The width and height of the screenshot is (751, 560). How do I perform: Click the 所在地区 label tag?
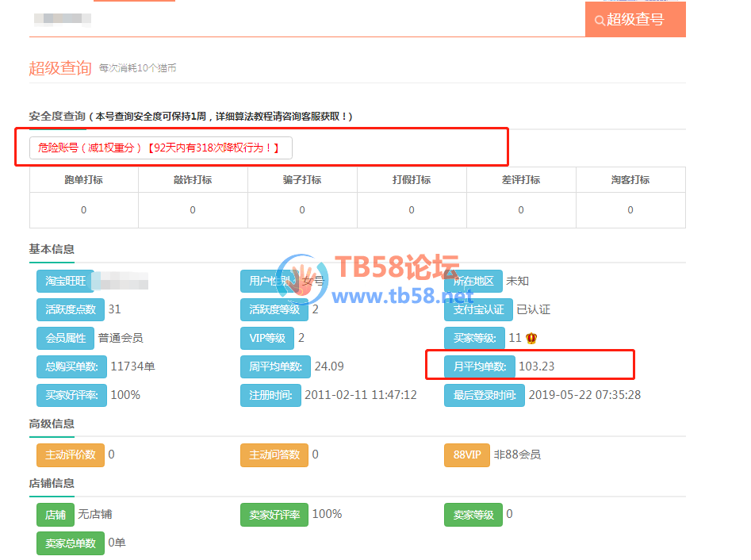coord(473,281)
